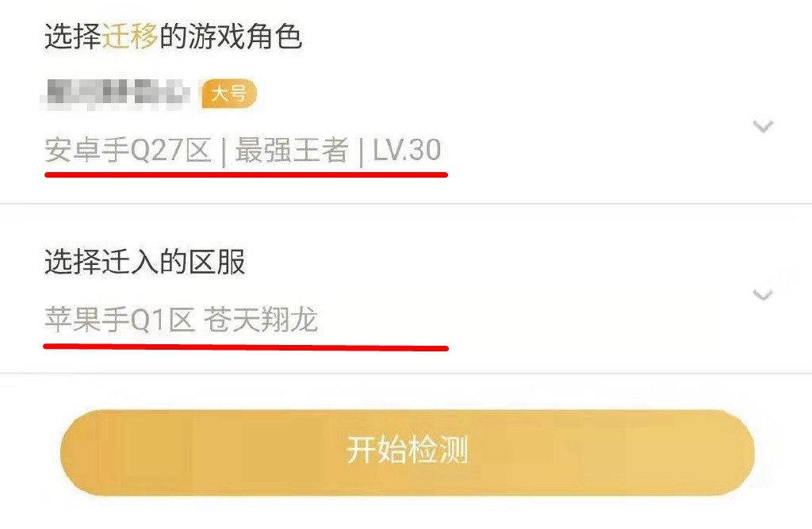Expand the target server selection chevron

click(x=763, y=295)
